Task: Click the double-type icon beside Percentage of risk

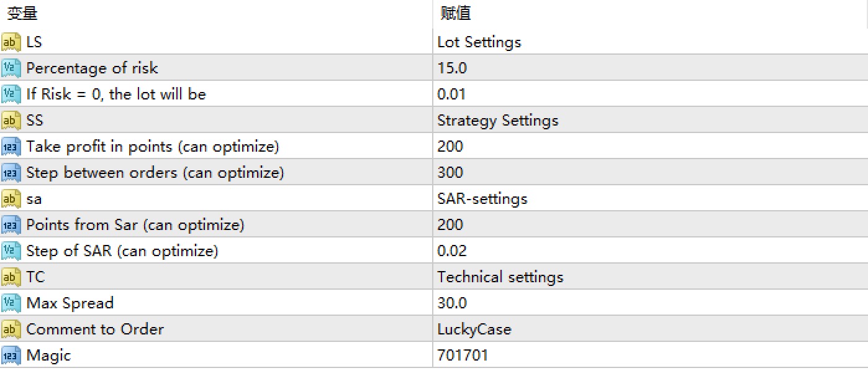Action: (11, 68)
